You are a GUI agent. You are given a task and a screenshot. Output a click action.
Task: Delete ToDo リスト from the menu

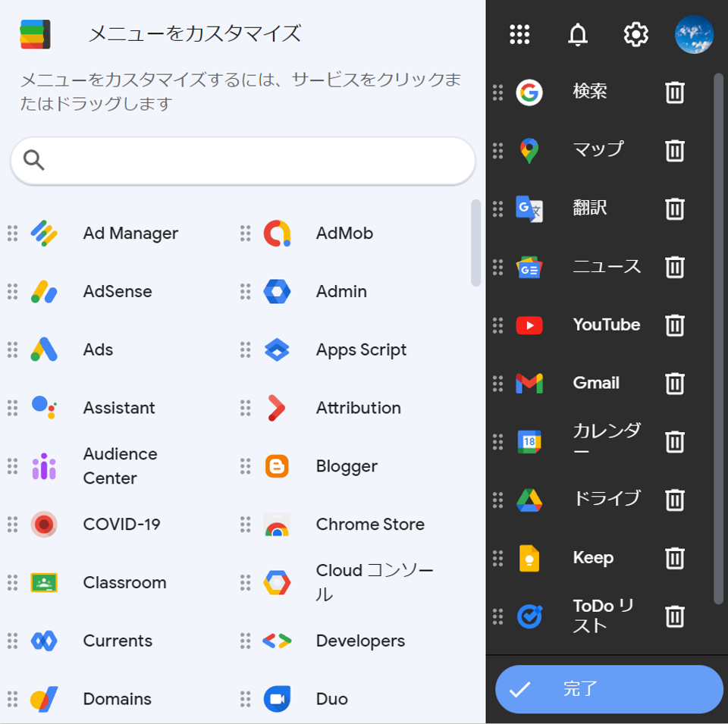(x=675, y=616)
